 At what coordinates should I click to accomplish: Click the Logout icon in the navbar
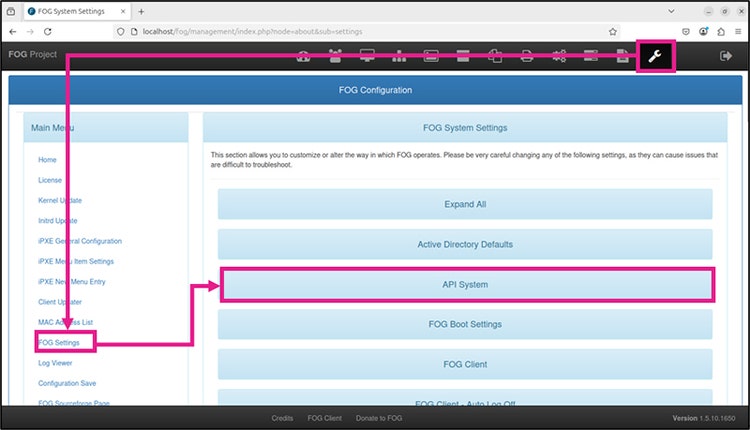(x=726, y=56)
